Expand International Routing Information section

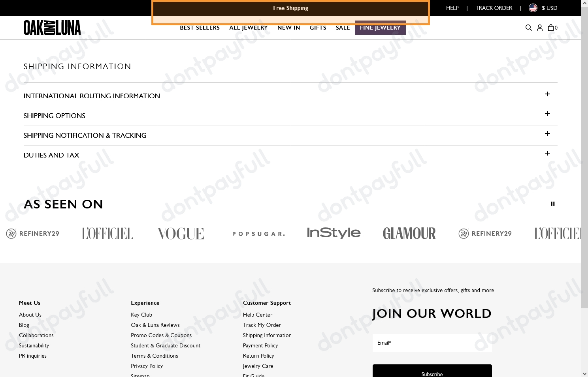click(x=547, y=94)
